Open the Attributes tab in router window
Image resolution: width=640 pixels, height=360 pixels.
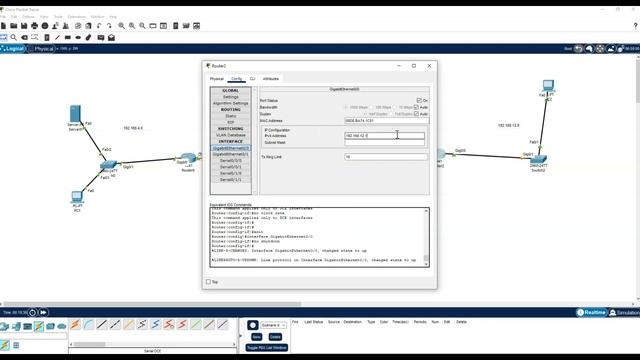[x=271, y=79]
